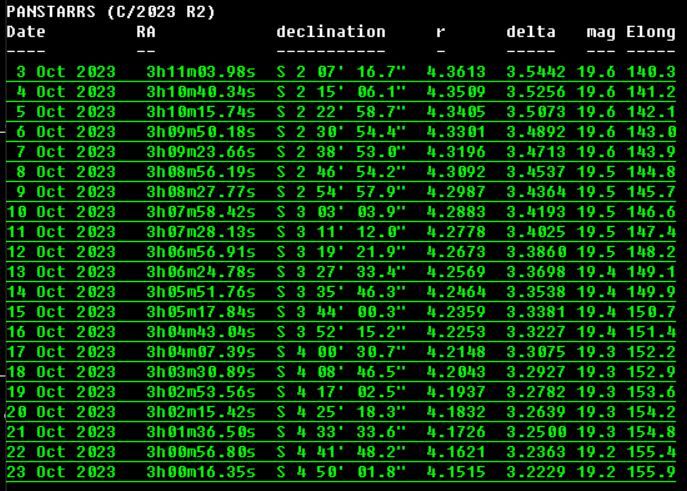
Task: Click the Elong column header
Action: 651,32
